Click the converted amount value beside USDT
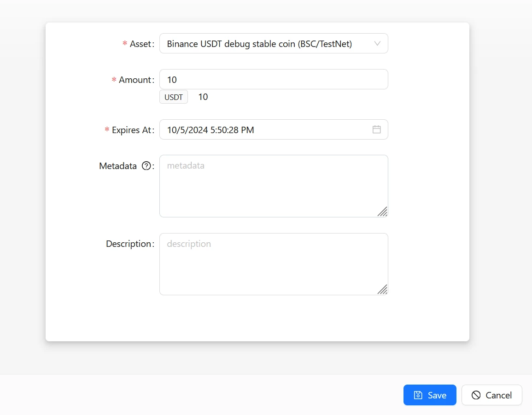This screenshot has height=415, width=532. click(x=203, y=97)
